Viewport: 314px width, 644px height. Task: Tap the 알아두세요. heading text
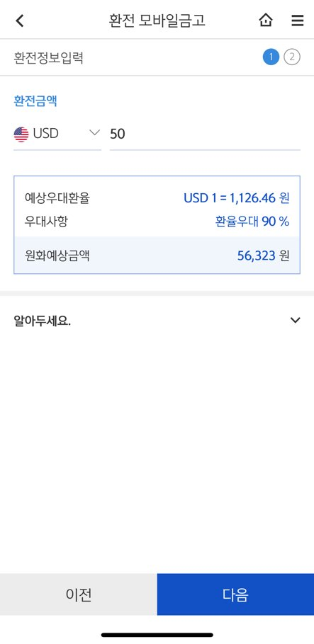[42, 321]
